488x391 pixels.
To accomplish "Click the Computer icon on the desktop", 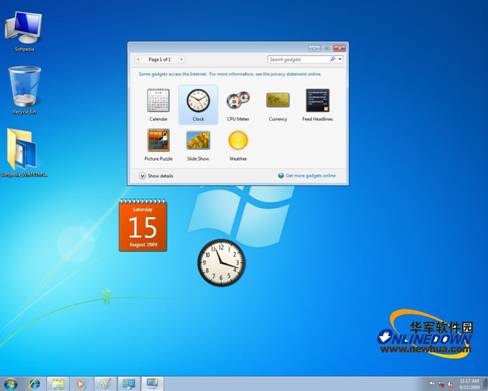I will (x=24, y=31).
